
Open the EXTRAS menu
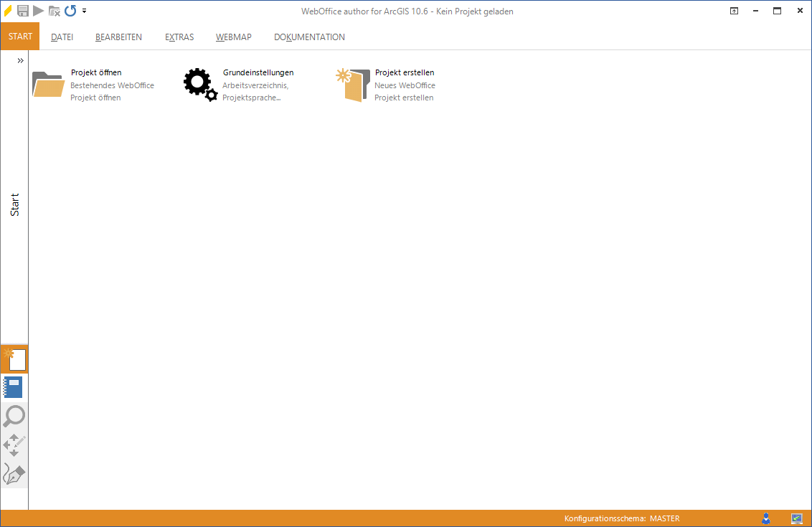(x=179, y=37)
